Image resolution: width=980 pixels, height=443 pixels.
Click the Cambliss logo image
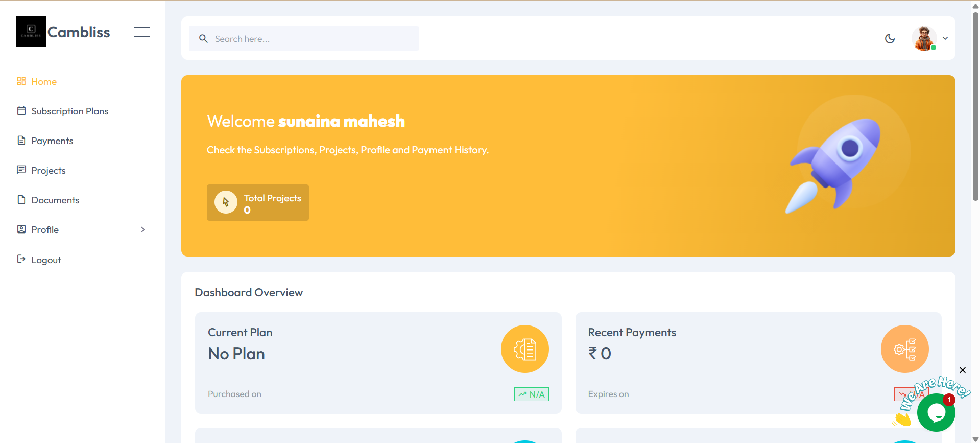31,32
